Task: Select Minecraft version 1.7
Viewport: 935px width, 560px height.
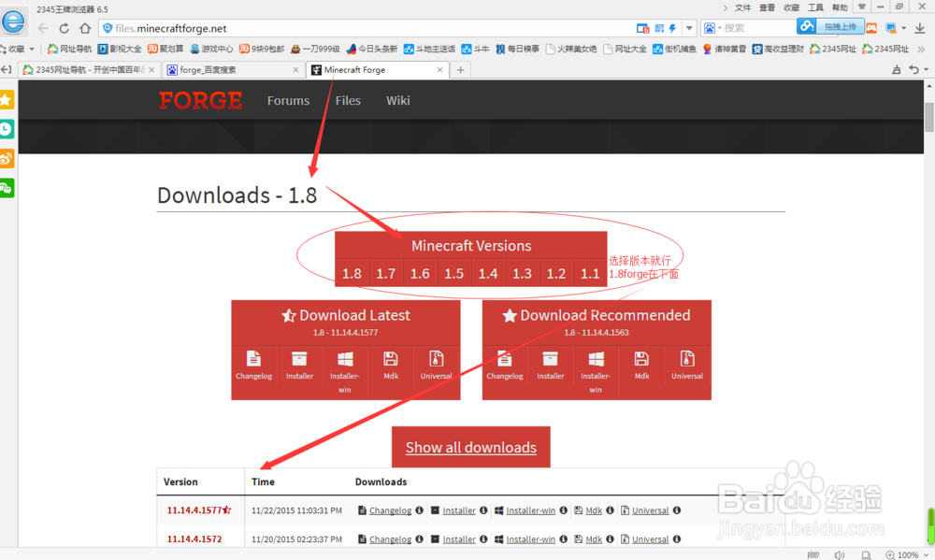Action: (x=386, y=273)
